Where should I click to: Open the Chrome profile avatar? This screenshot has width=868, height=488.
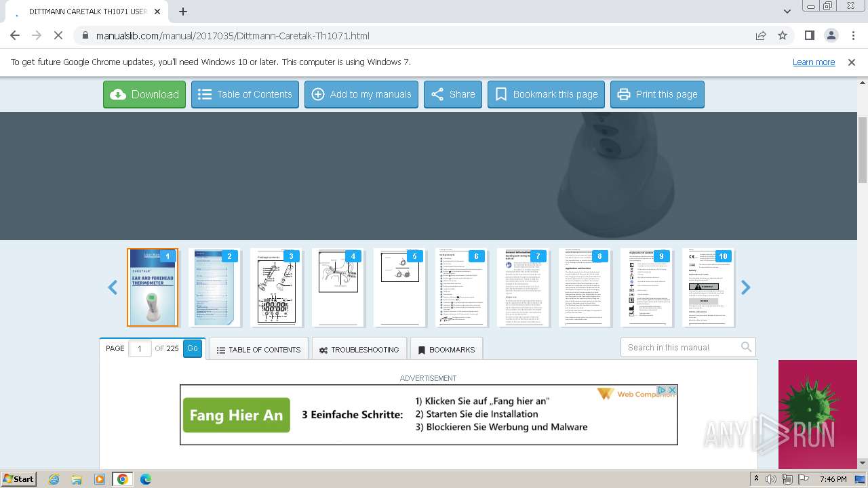831,35
